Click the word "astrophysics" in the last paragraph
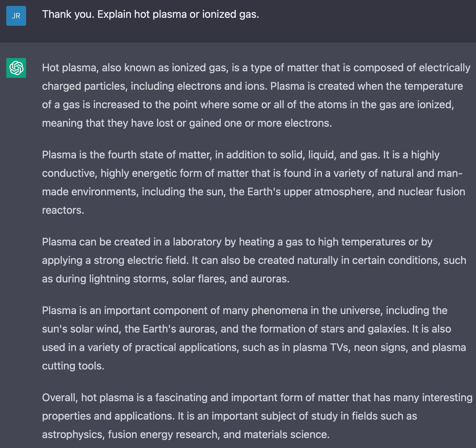This screenshot has height=448, width=476. click(72, 434)
